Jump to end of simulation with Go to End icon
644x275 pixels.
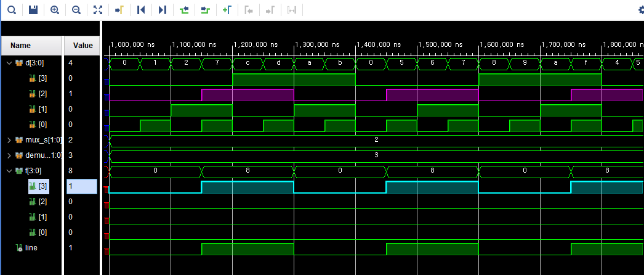tap(163, 9)
